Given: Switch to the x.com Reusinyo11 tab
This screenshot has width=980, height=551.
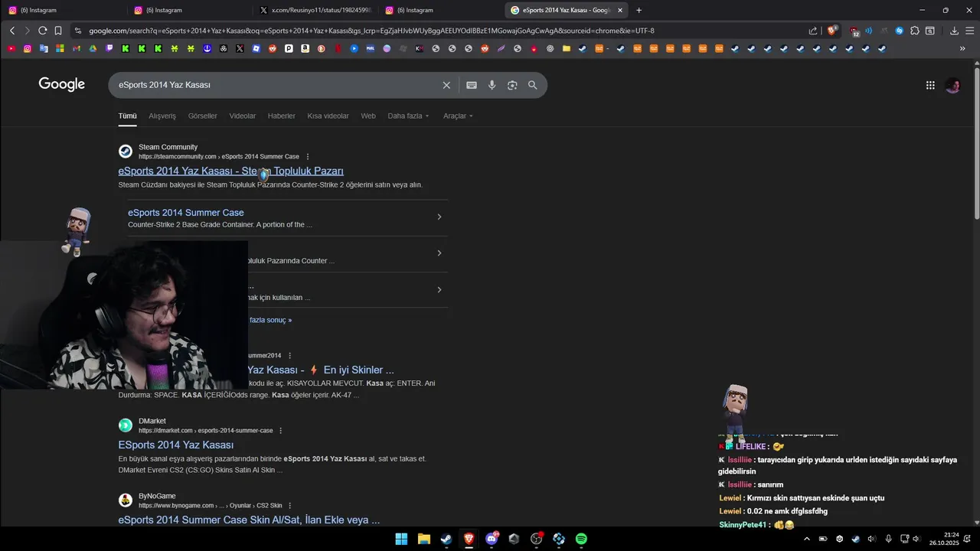Looking at the screenshot, I should click(315, 10).
